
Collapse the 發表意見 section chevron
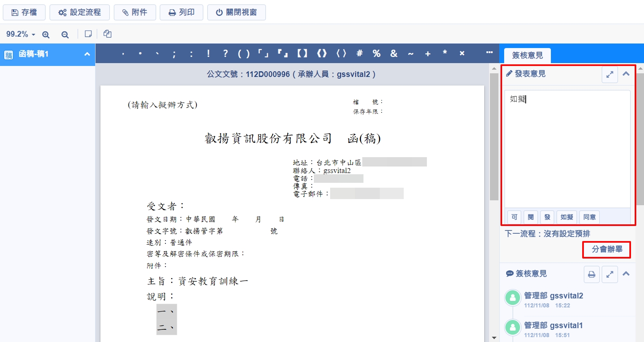[x=626, y=74]
